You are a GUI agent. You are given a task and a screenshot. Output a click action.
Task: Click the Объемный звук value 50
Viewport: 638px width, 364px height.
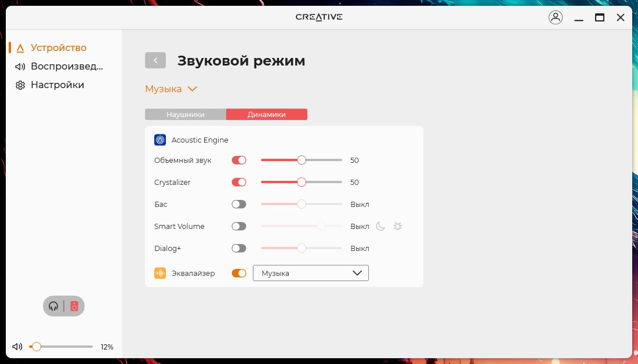354,160
